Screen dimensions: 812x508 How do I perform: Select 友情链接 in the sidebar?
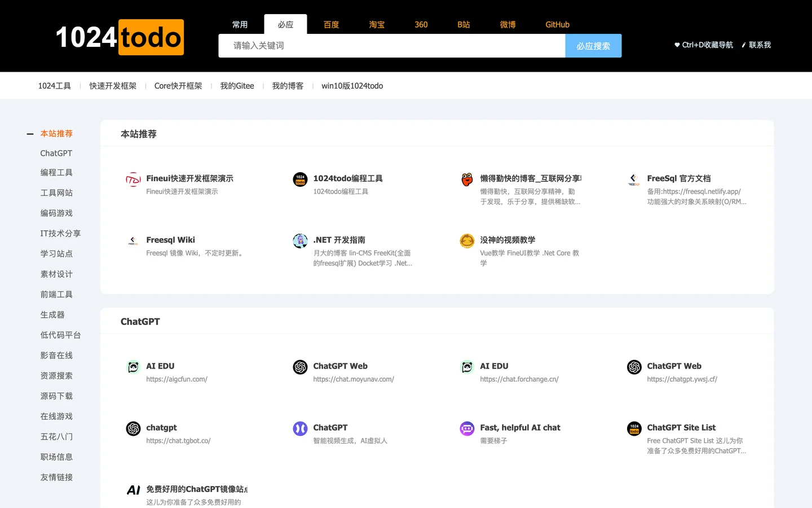(56, 478)
